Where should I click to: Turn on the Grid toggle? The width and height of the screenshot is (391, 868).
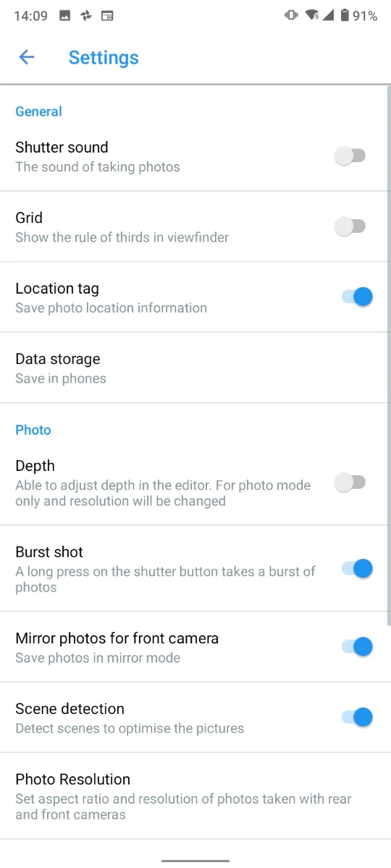click(351, 226)
